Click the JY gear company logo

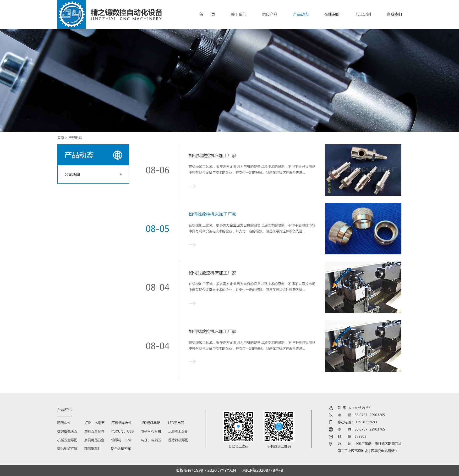tap(71, 14)
